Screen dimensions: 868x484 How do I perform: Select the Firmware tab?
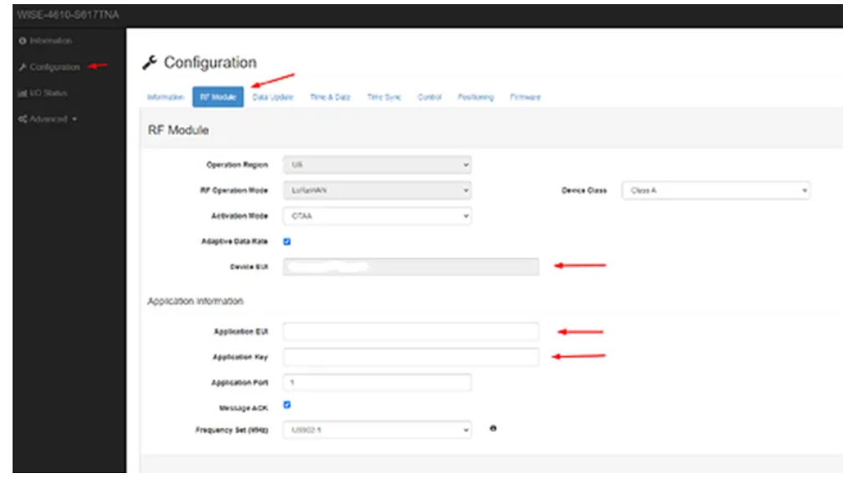[525, 97]
